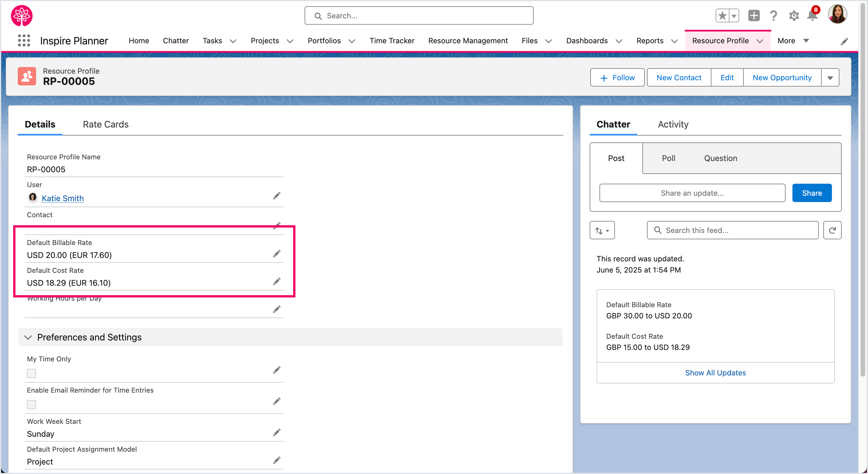Open the Files nav dropdown chevron

[x=549, y=41]
